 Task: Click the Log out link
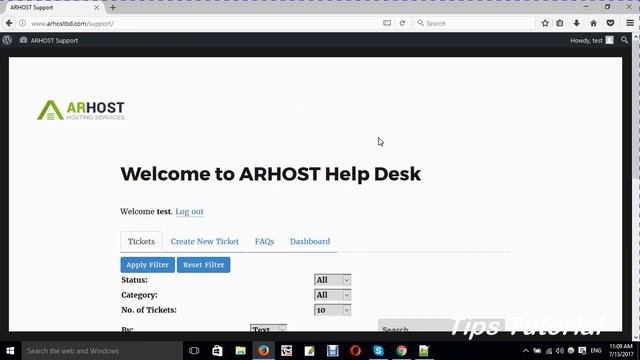point(189,211)
